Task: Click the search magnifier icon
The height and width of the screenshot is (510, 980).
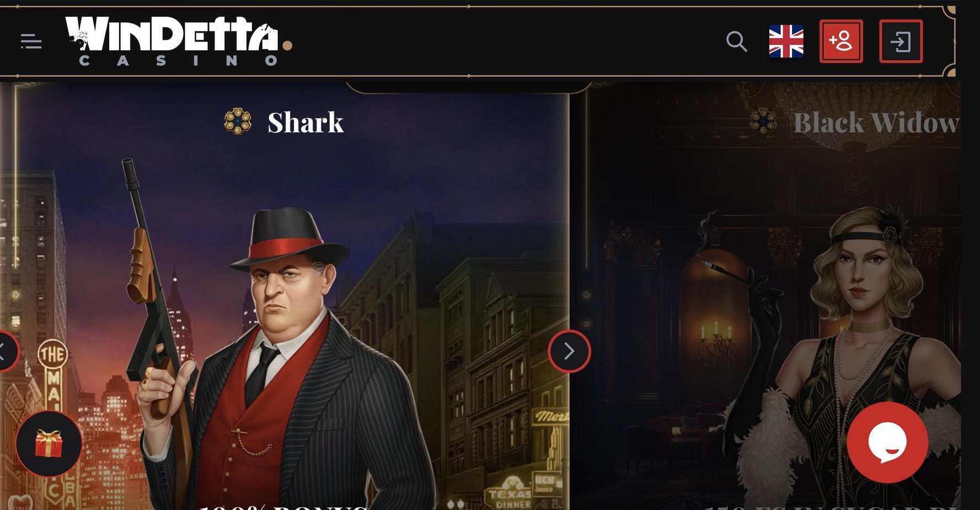Action: tap(736, 41)
